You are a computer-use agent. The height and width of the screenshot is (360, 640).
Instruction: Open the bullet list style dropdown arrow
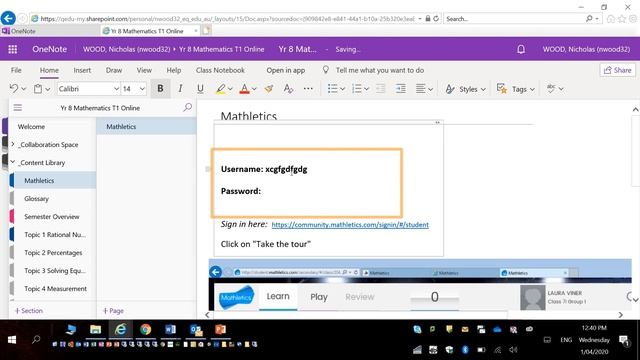click(342, 89)
